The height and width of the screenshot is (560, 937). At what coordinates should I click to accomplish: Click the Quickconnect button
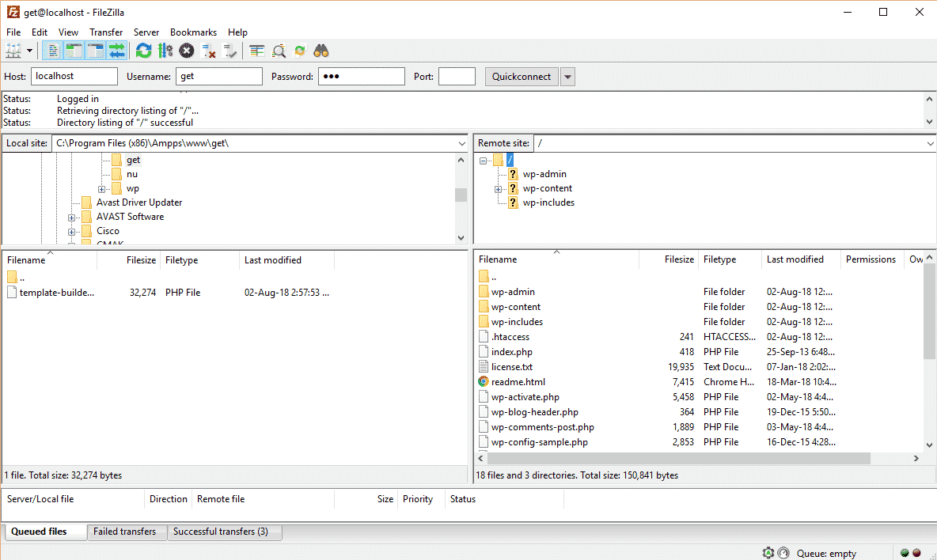521,77
